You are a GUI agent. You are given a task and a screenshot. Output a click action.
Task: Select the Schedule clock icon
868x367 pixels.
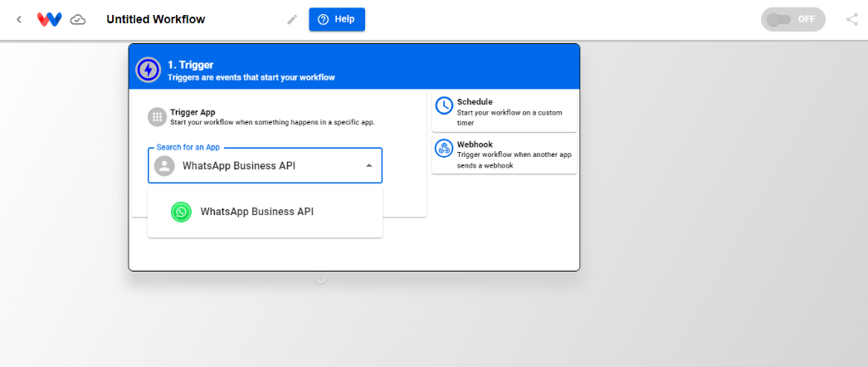[x=444, y=105]
